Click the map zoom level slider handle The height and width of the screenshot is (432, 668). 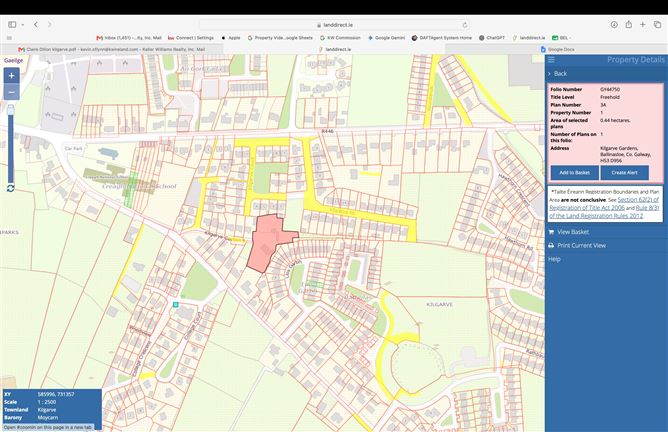tap(11, 110)
